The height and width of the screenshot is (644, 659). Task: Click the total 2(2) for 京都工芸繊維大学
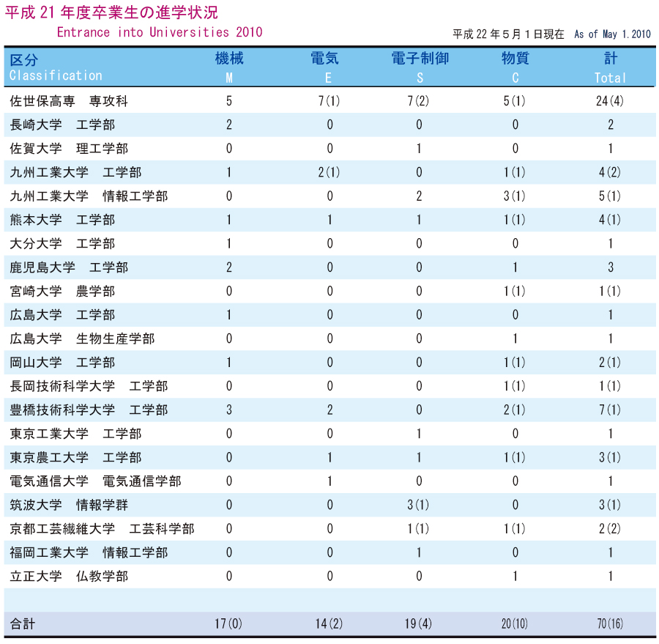click(610, 529)
